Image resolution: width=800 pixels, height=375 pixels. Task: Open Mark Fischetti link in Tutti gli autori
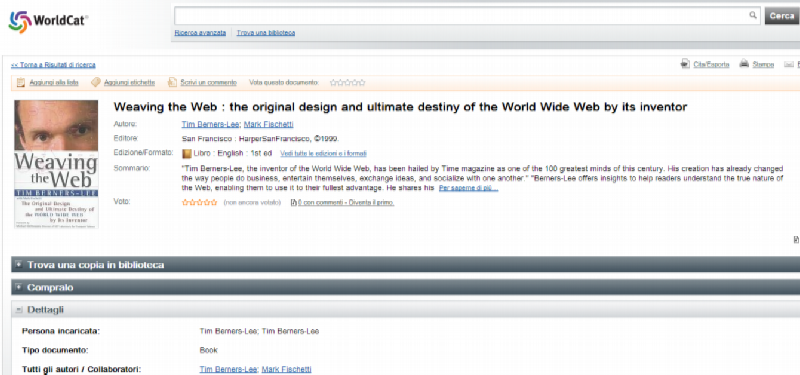286,369
